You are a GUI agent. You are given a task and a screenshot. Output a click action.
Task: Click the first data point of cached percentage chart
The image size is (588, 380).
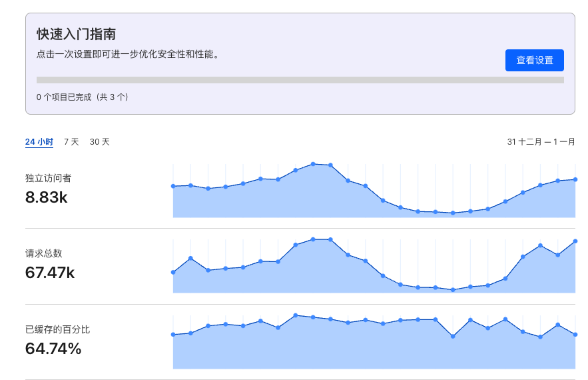coord(173,335)
